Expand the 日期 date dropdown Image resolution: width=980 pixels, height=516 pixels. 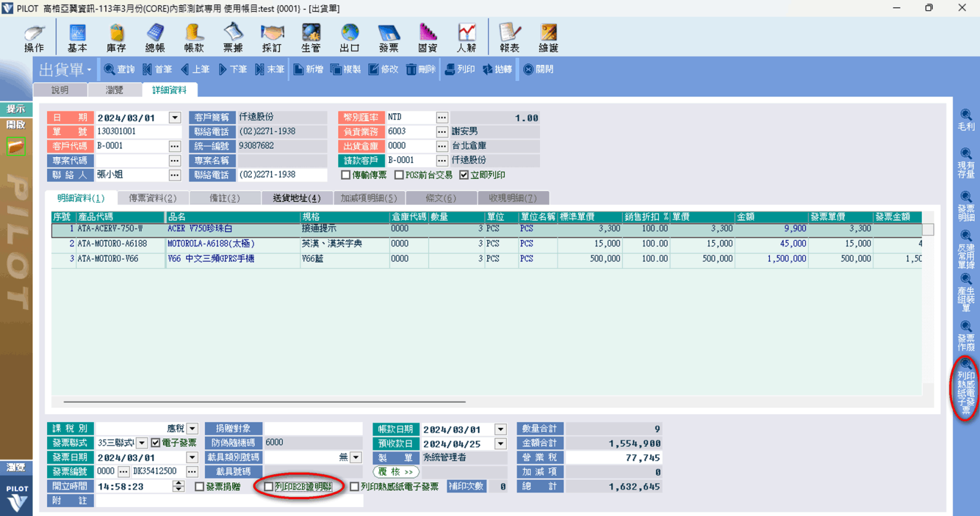click(174, 118)
